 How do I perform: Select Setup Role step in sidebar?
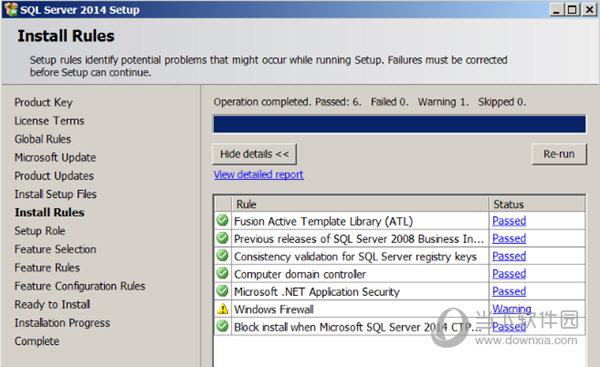(x=40, y=231)
